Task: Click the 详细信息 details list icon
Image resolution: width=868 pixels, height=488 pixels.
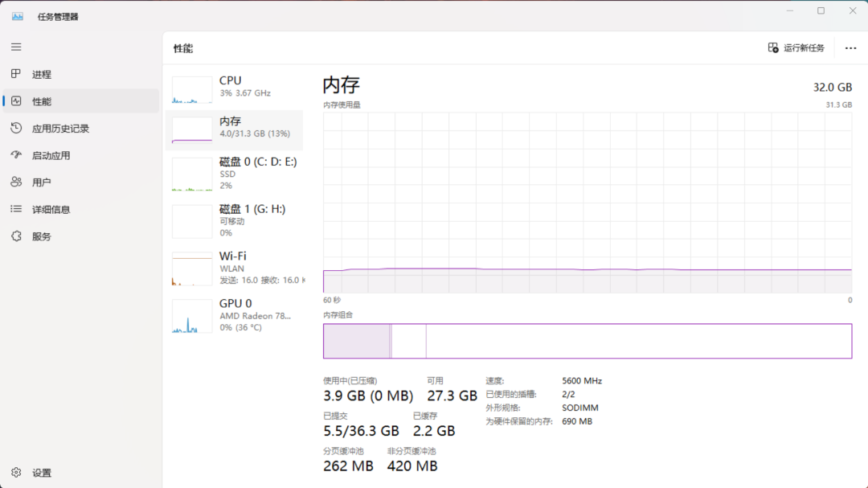Action: 16,209
